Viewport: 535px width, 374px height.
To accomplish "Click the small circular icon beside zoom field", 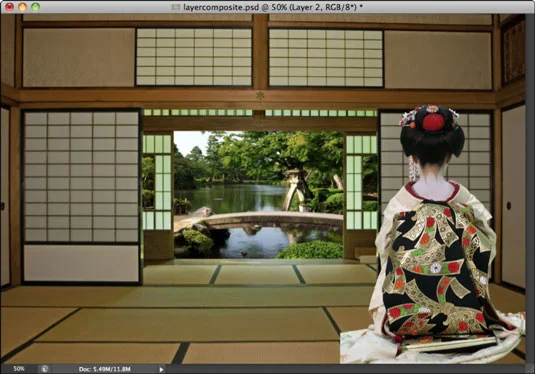I will point(45,369).
